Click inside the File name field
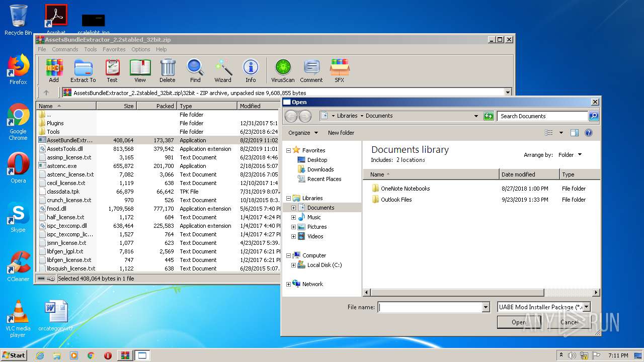This screenshot has height=362, width=644. coord(430,307)
